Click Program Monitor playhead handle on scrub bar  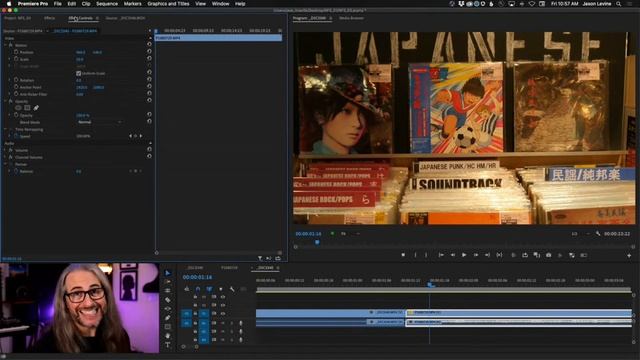[x=317, y=242]
